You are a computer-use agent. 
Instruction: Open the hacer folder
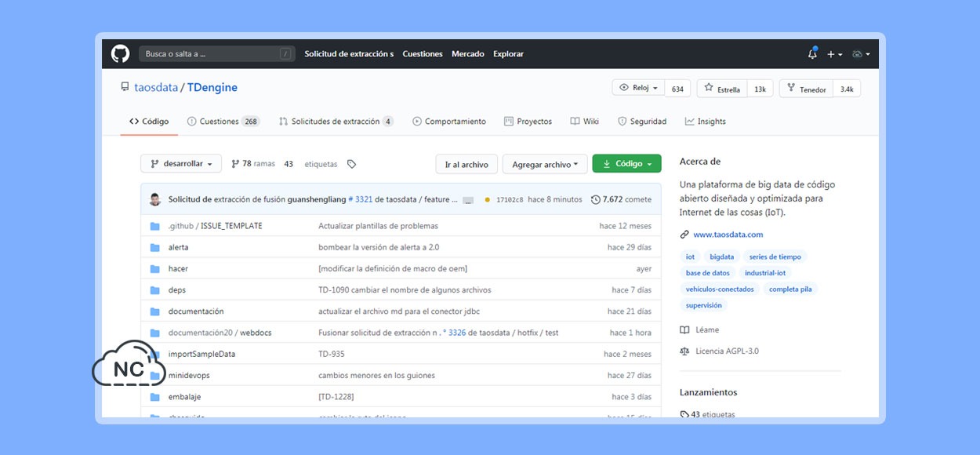178,268
